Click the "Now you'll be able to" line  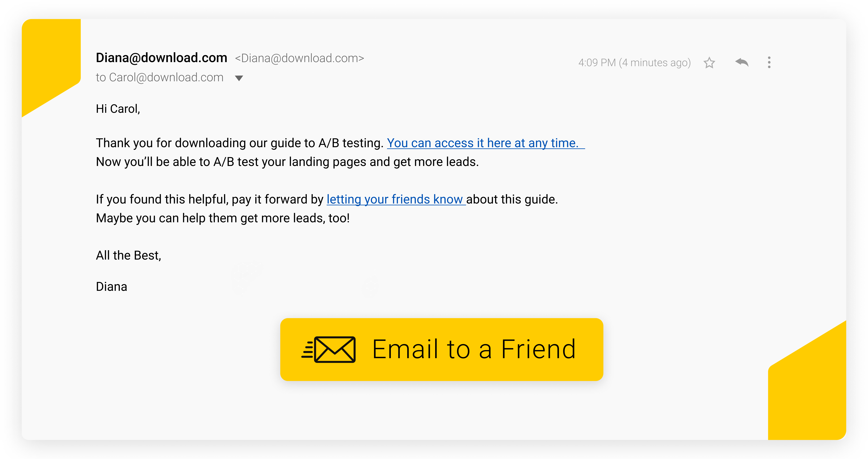coord(287,162)
